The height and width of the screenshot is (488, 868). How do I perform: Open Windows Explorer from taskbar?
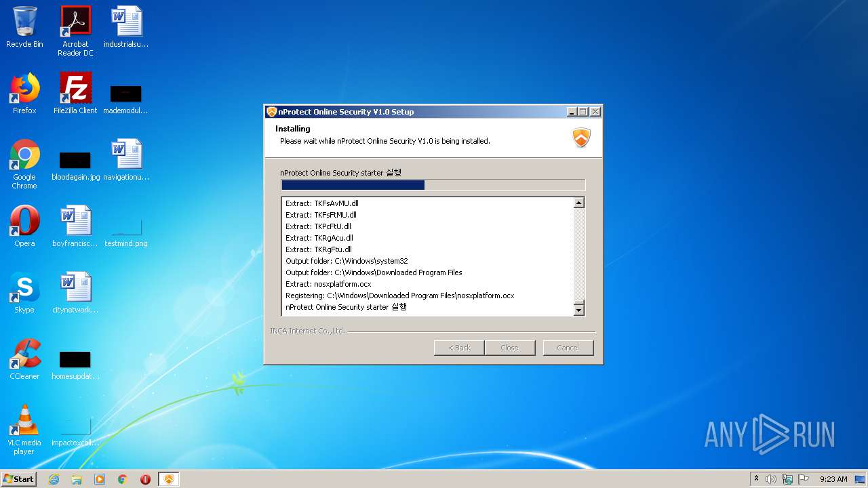pos(77,479)
